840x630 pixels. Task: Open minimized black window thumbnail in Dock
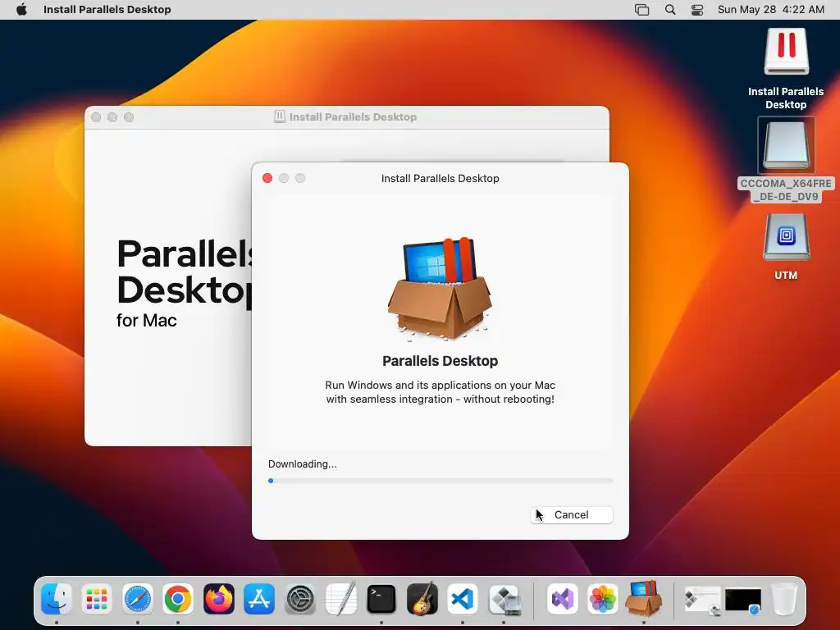point(743,600)
